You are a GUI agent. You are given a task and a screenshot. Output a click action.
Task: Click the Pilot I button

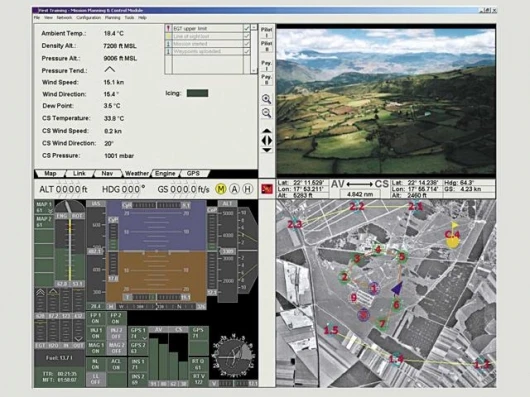[x=267, y=32]
